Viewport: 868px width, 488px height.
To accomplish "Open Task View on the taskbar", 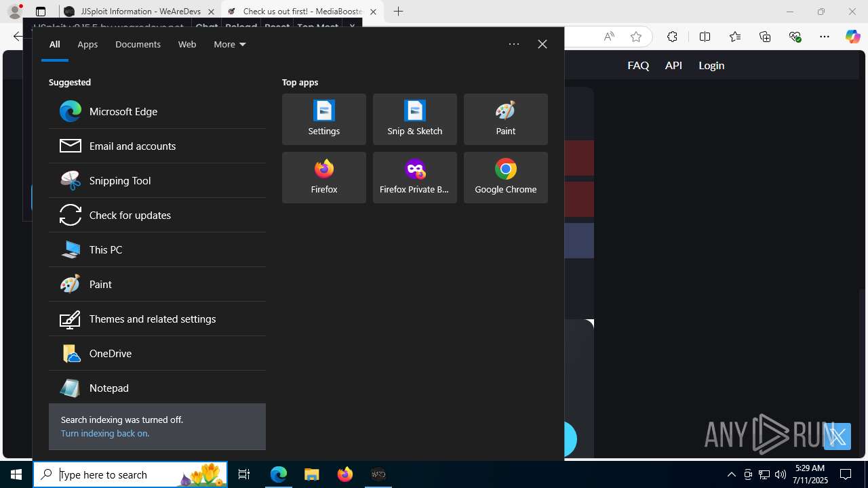I will point(244,474).
